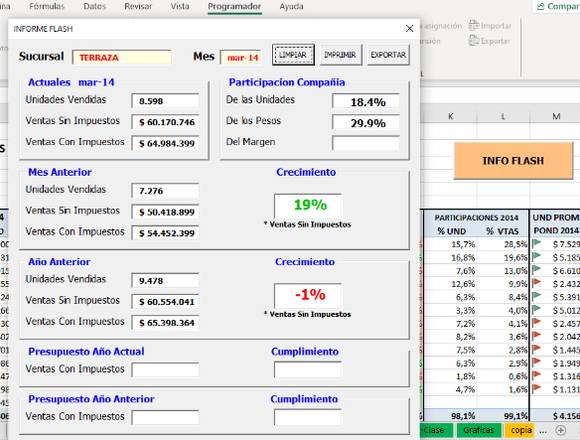The width and height of the screenshot is (580, 440).
Task: Click the Importar icon in the ribbon
Action: click(x=473, y=25)
